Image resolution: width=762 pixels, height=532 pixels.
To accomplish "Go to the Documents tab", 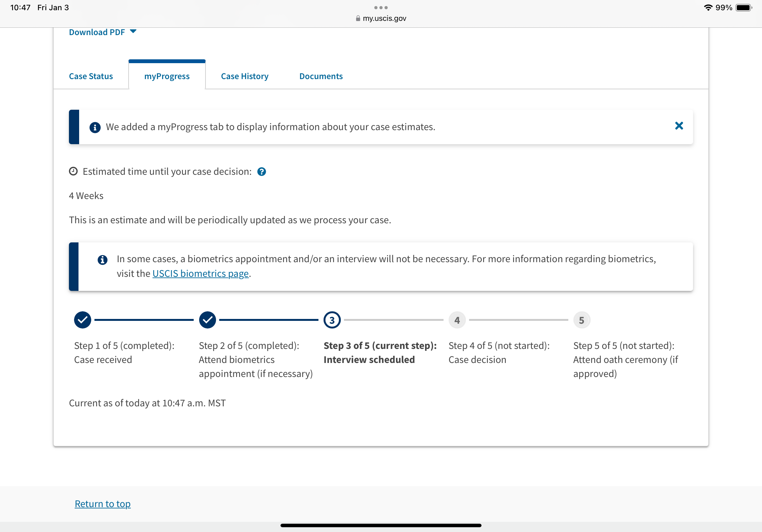I will [321, 76].
